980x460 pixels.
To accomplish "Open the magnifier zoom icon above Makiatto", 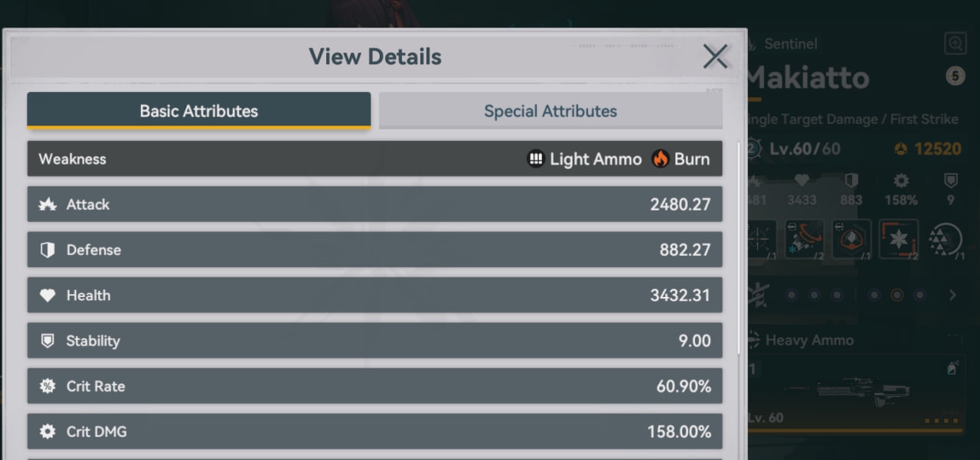I will [955, 44].
